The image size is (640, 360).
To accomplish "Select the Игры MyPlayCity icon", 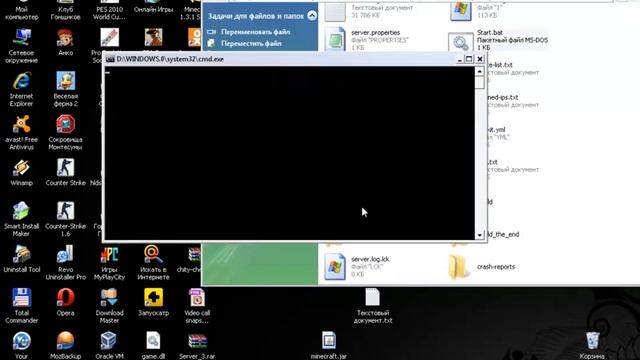I will [x=109, y=254].
